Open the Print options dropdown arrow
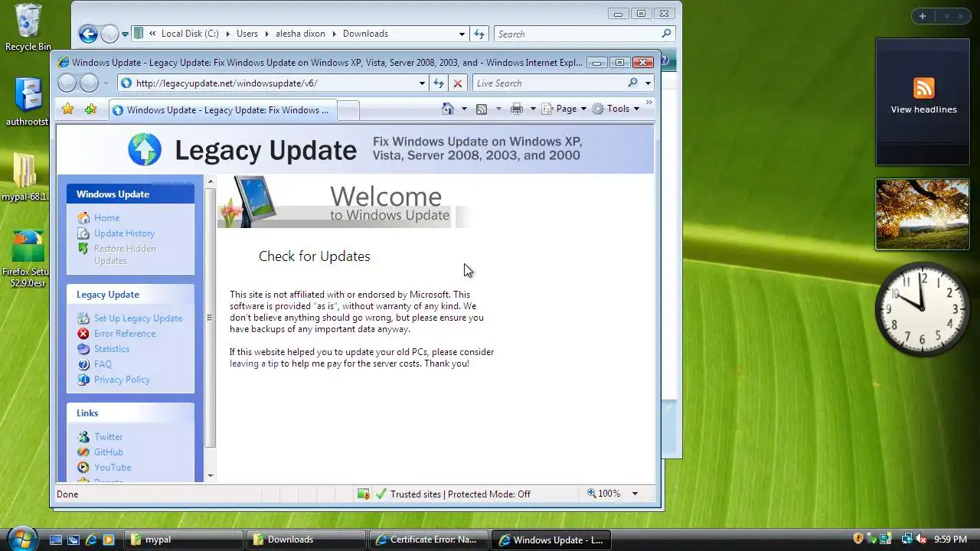 click(x=533, y=109)
